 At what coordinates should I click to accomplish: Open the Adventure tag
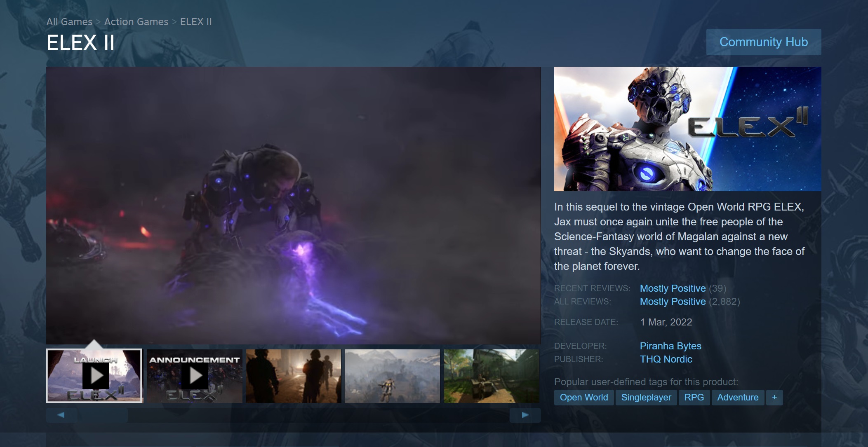point(737,398)
